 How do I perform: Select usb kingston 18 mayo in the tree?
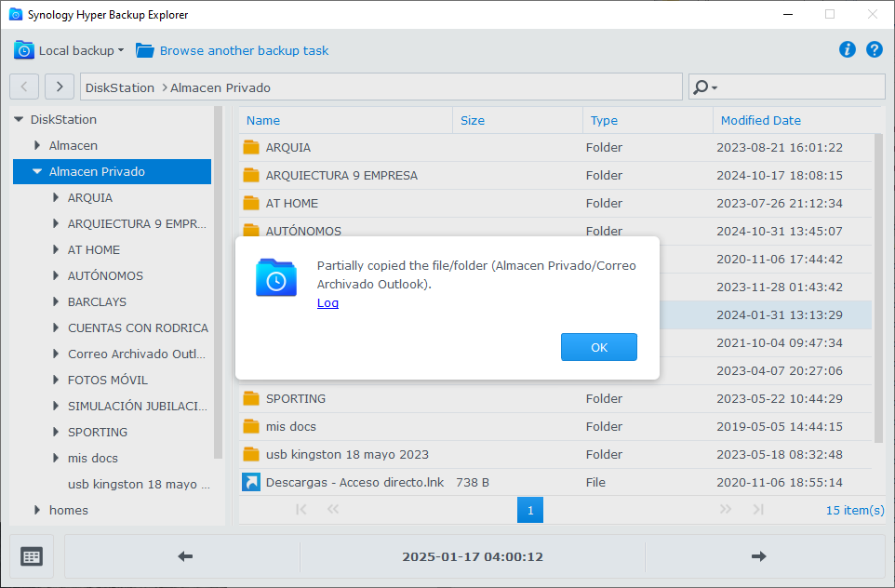(139, 484)
